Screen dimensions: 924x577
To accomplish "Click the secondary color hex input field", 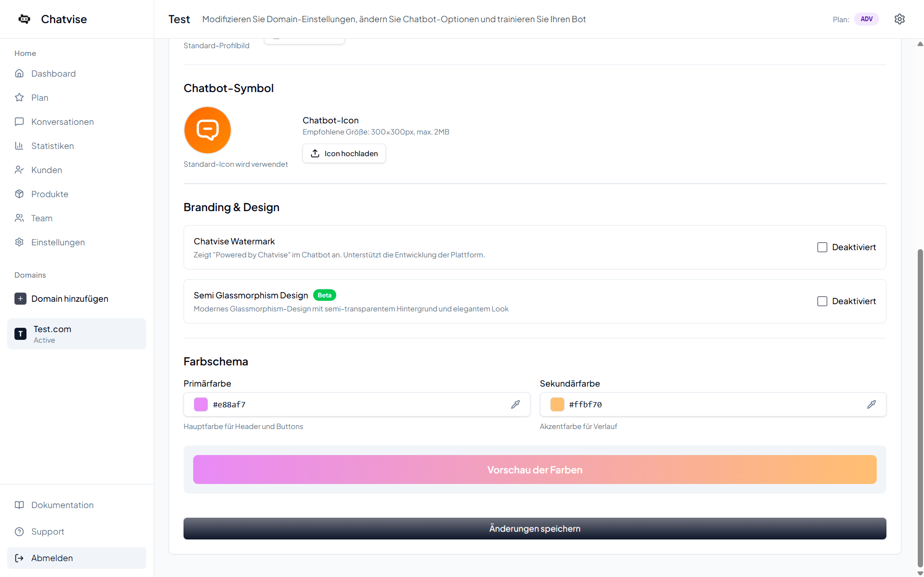I will coord(713,404).
